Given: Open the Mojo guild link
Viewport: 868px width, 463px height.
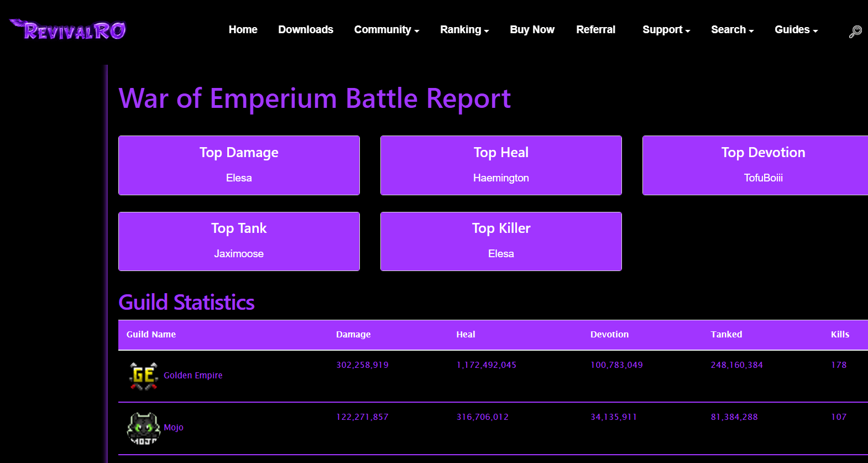Looking at the screenshot, I should pyautogui.click(x=174, y=428).
